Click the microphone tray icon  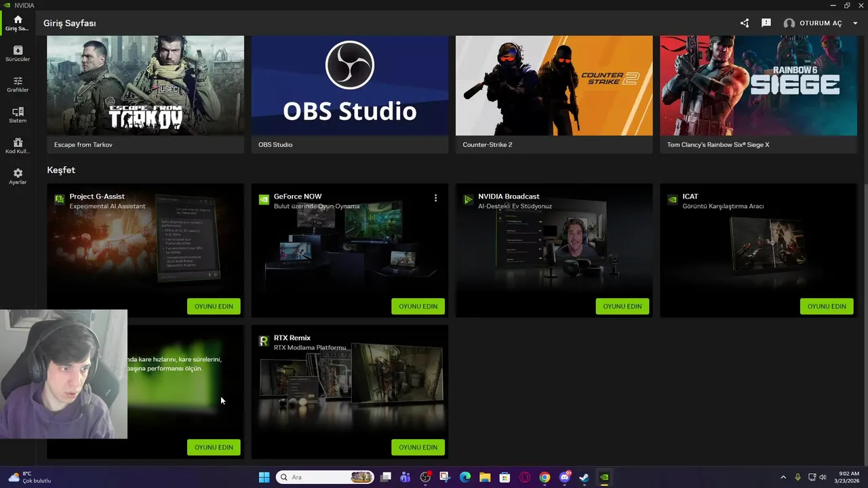click(x=797, y=477)
